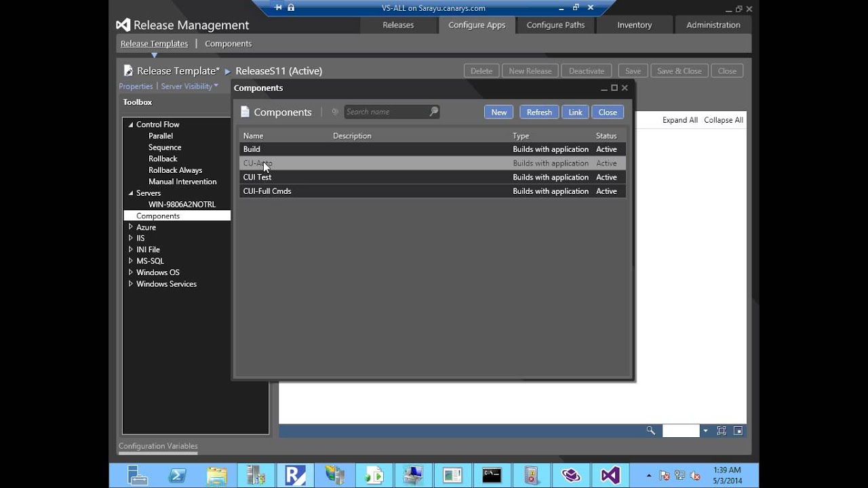This screenshot has width=868, height=488.
Task: Open Command Prompt from the taskbar
Action: [x=492, y=475]
